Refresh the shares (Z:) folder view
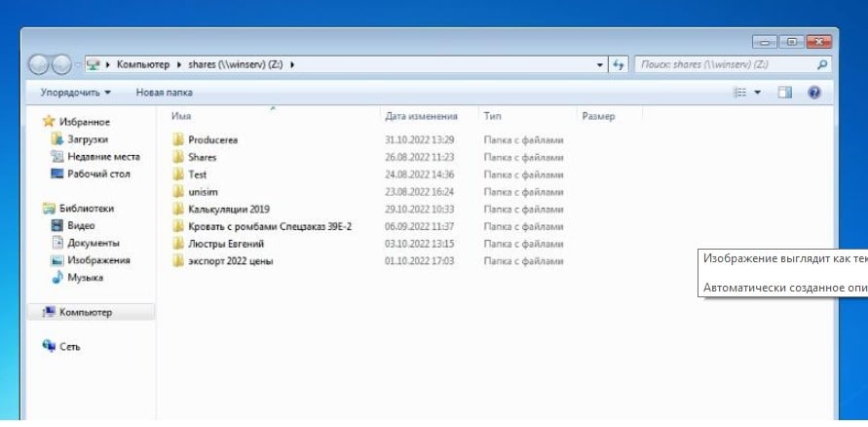 click(x=619, y=64)
